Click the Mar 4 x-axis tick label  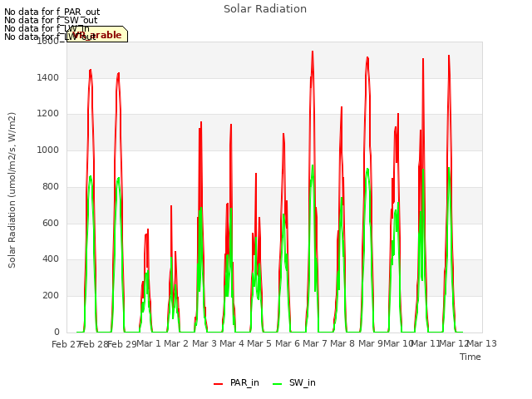click(x=232, y=343)
